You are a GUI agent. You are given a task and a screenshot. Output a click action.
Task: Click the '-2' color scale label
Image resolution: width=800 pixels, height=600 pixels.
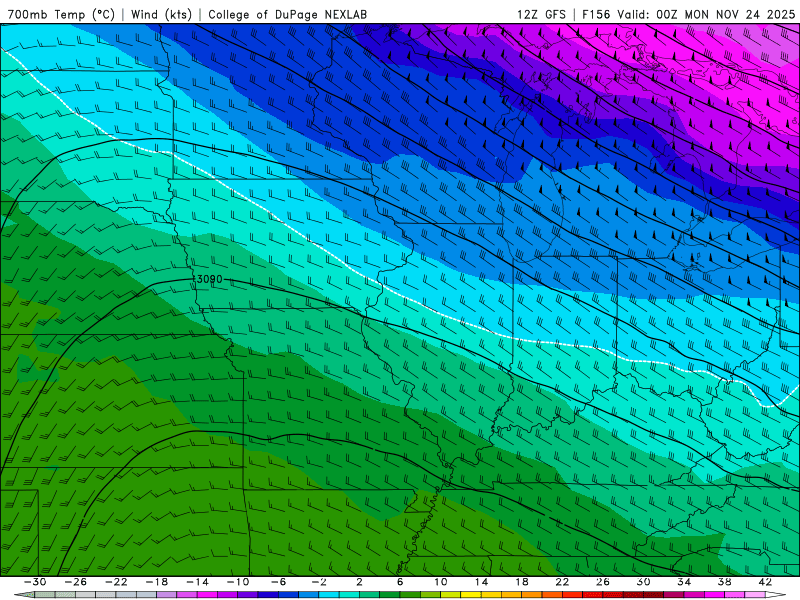coord(319,582)
